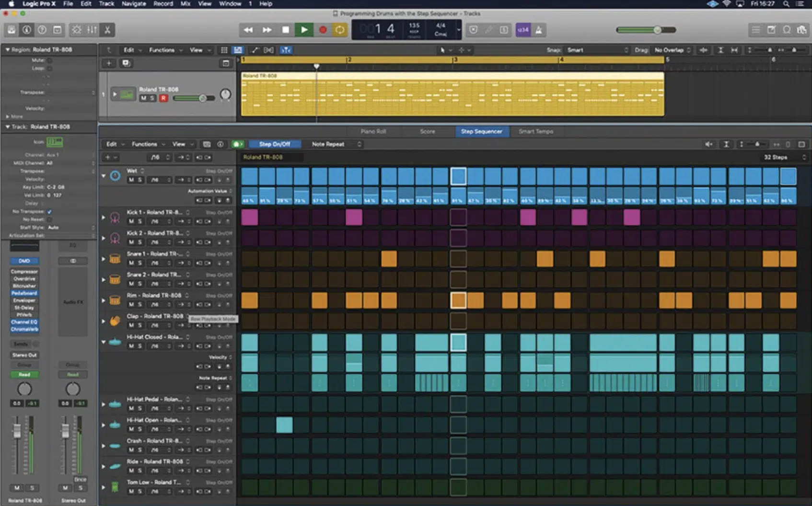Open Step Sequencer View menu
Viewport: 812px width, 506px height.
point(183,144)
